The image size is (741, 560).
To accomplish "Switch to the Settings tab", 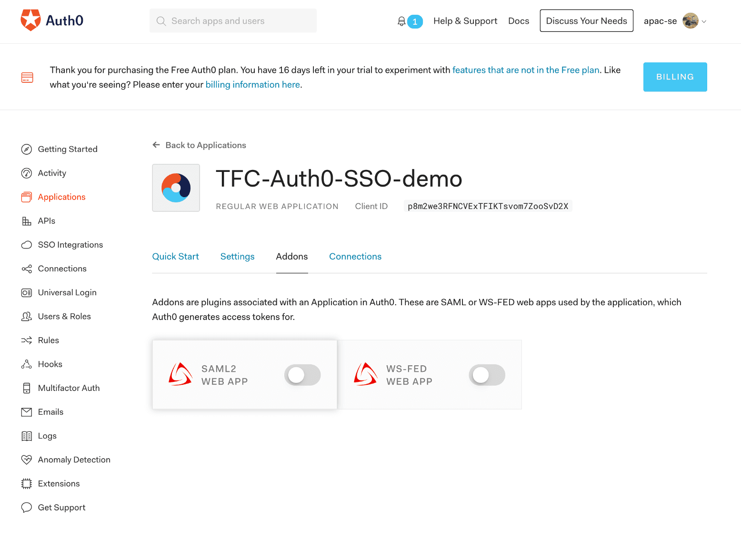I will coord(237,257).
